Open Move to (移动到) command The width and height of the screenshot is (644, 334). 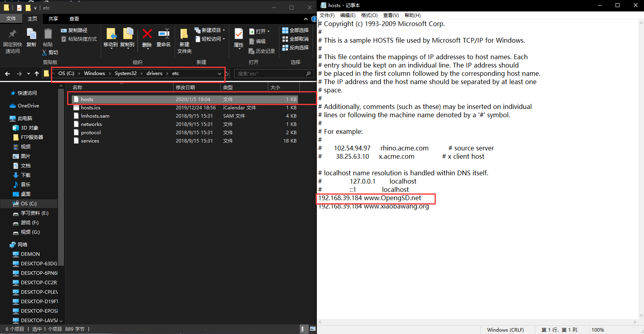click(111, 38)
